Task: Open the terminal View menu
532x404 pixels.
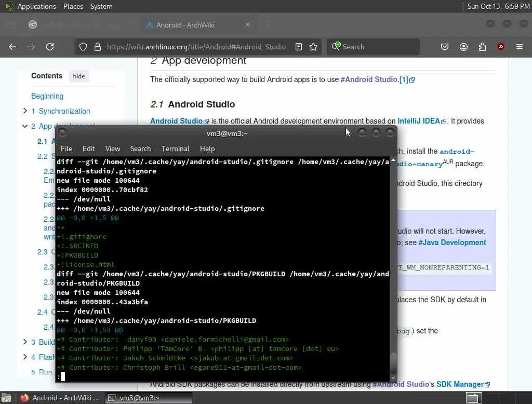Action: (x=113, y=149)
